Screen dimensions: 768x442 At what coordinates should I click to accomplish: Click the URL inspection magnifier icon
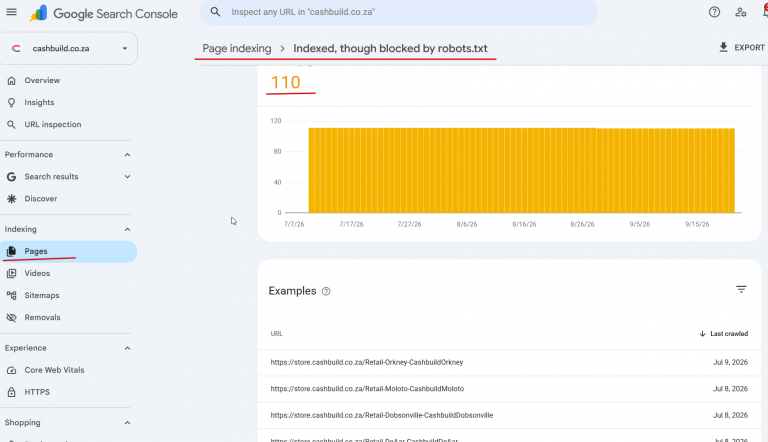[11, 124]
